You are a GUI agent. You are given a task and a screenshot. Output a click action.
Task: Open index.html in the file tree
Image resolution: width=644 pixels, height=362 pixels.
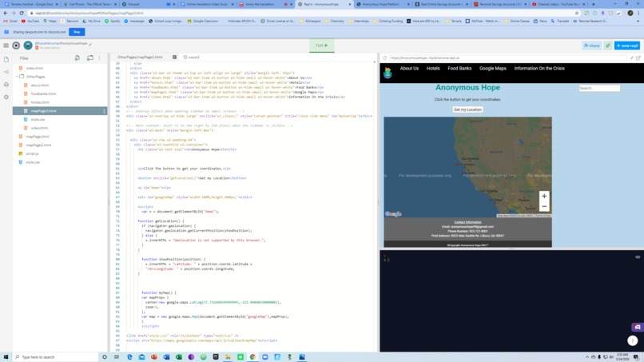34,68
